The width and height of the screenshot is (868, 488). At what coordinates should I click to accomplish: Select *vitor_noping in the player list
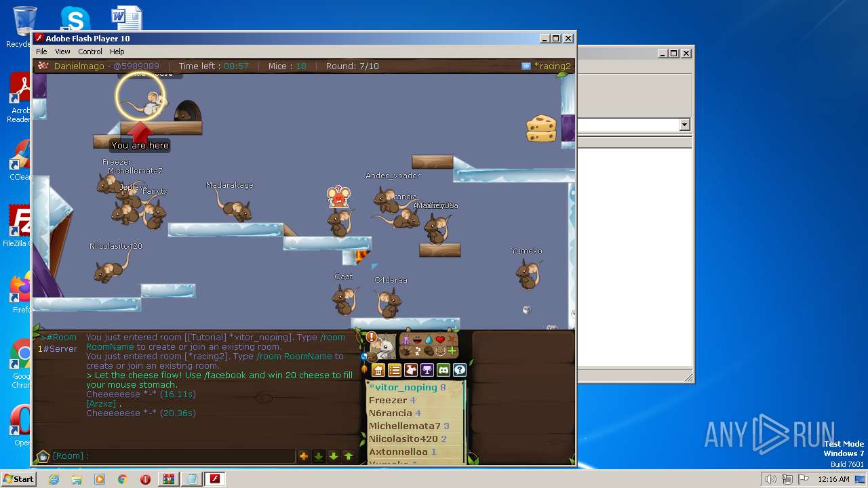408,387
